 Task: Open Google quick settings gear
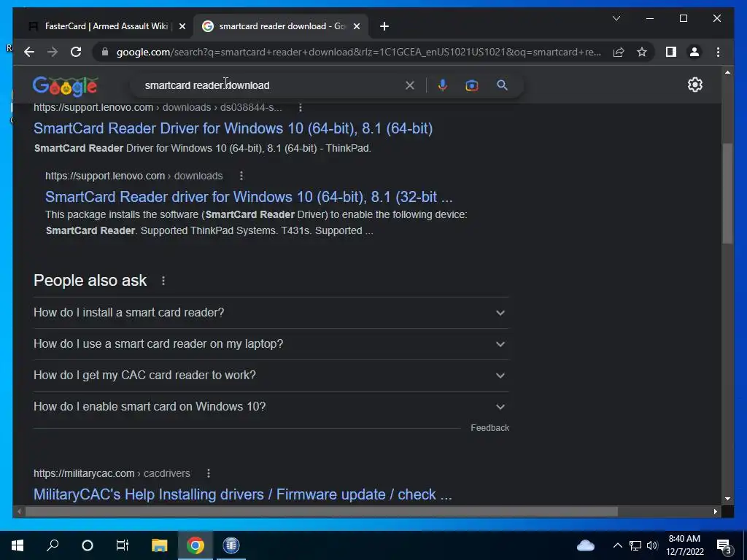695,85
